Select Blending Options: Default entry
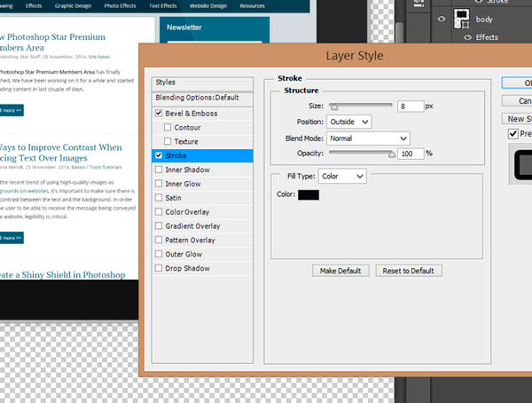Image resolution: width=532 pixels, height=403 pixels. (x=202, y=98)
